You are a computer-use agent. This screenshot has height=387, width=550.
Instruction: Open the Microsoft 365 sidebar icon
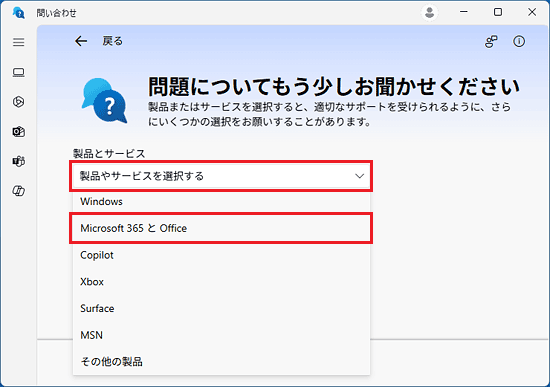(x=19, y=102)
